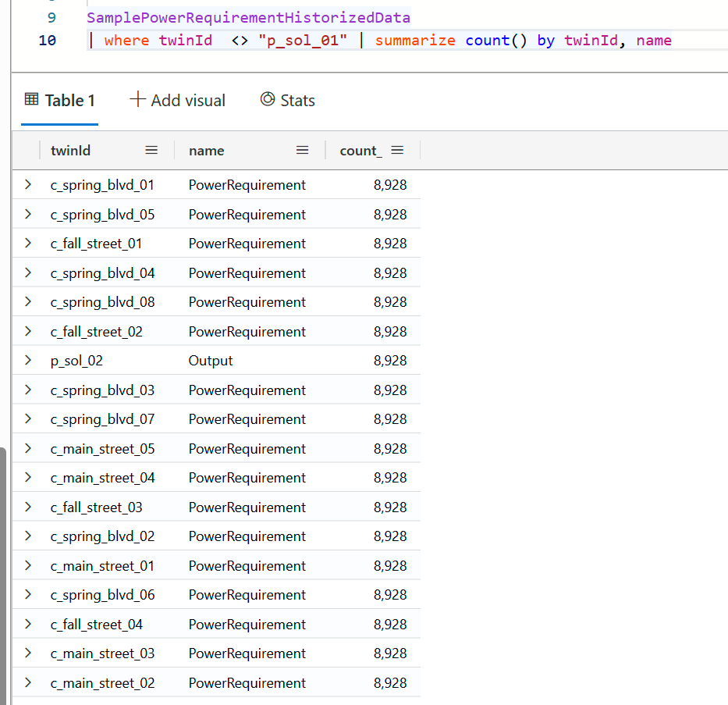Switch to the Table 1 tab

[69, 100]
